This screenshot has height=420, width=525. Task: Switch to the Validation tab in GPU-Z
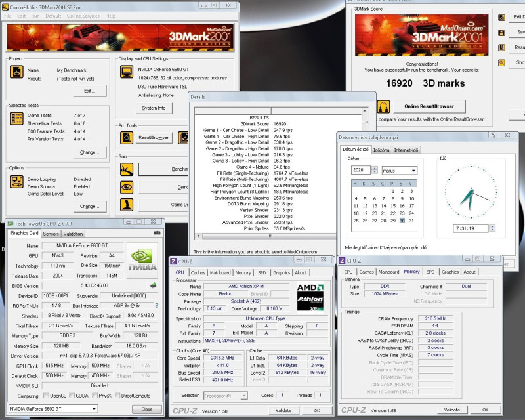(x=73, y=234)
